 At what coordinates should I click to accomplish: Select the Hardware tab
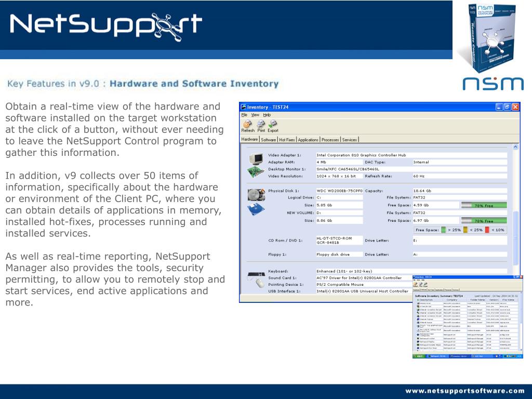[250, 139]
